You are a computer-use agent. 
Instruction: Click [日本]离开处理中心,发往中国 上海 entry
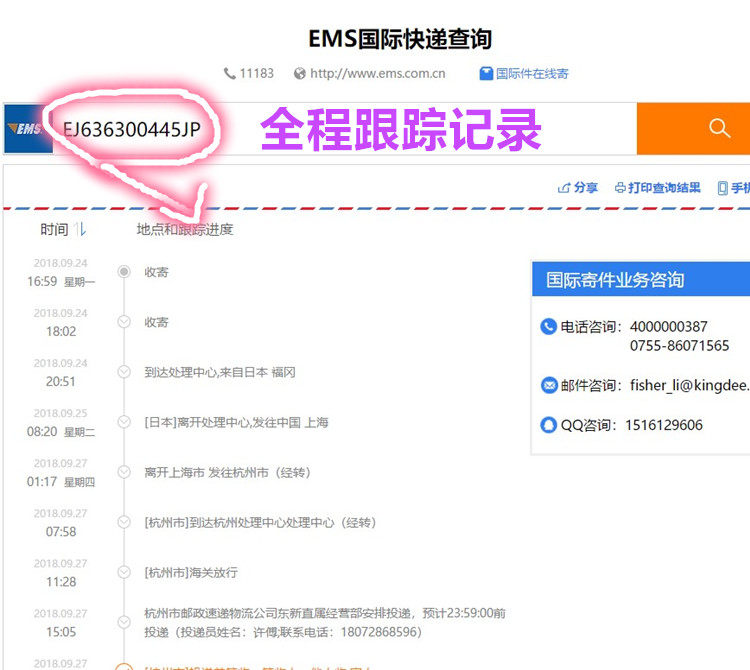237,422
